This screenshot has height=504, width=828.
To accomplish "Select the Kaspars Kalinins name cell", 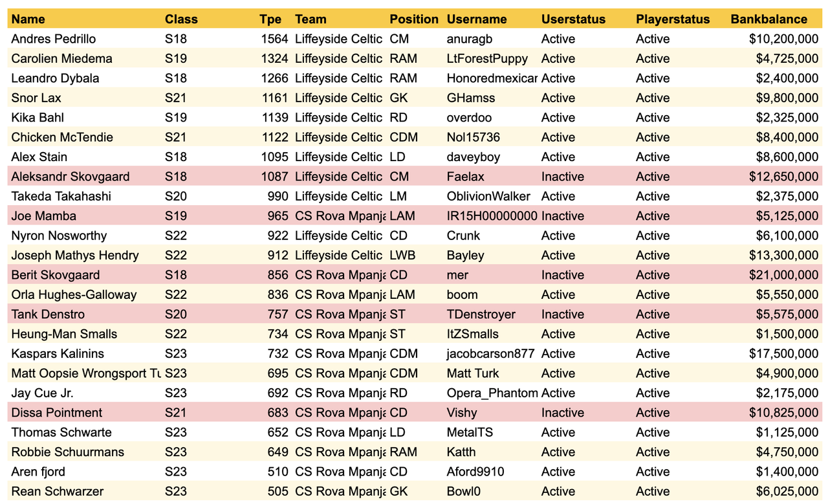I will click(x=58, y=354).
